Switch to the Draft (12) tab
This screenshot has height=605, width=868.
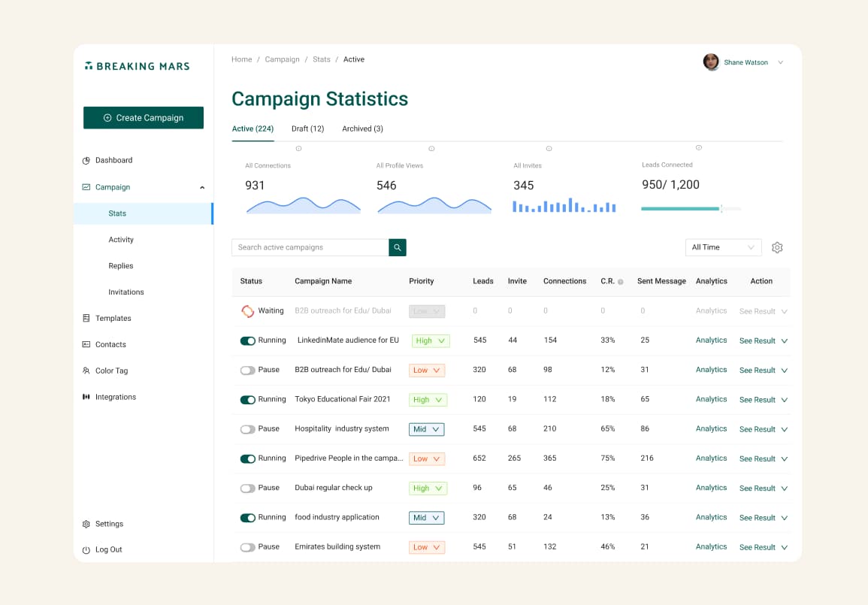point(307,129)
